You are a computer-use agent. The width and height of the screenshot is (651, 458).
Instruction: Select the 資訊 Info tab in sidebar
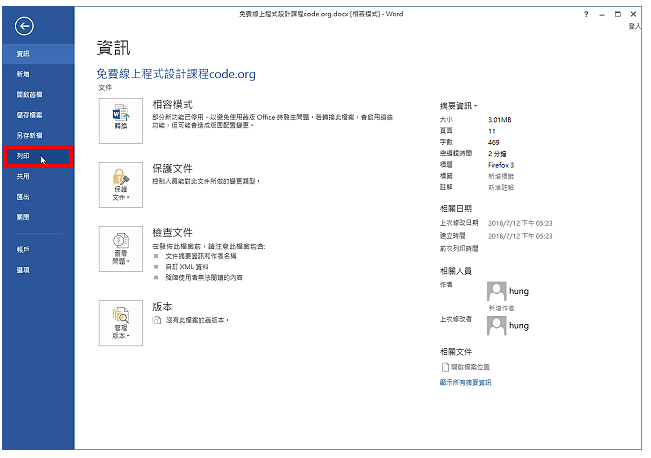click(38, 54)
